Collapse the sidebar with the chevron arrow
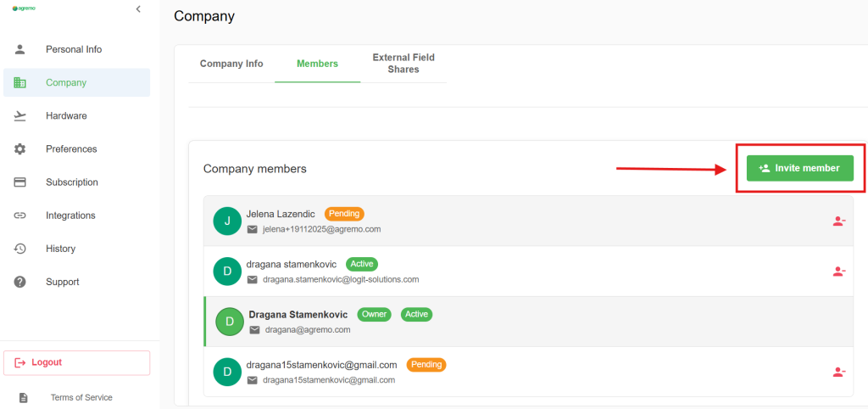868x409 pixels. tap(138, 9)
